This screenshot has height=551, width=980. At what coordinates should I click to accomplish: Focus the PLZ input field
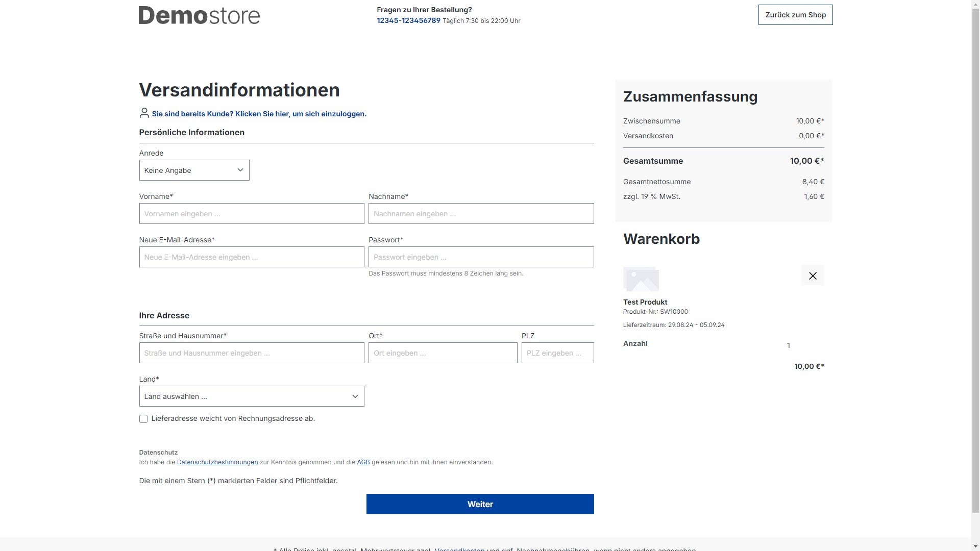coord(557,353)
